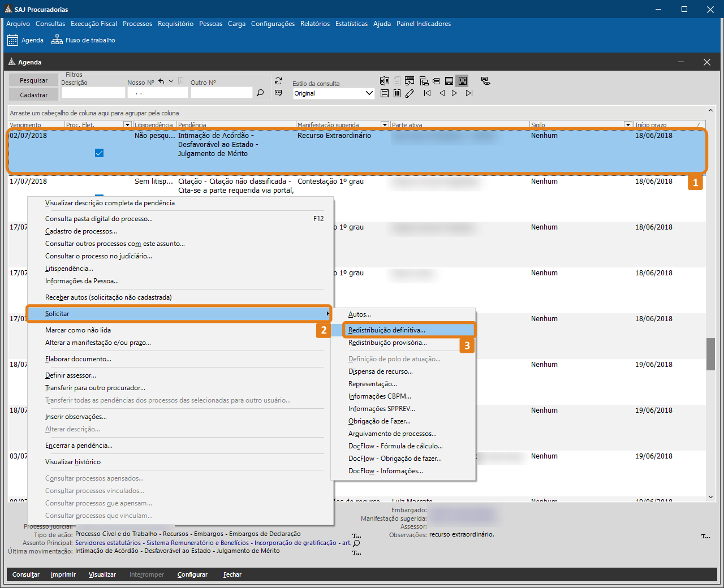Open Fluxo de trabalho toolbar shortcut
This screenshot has width=724, height=588.
(x=83, y=40)
